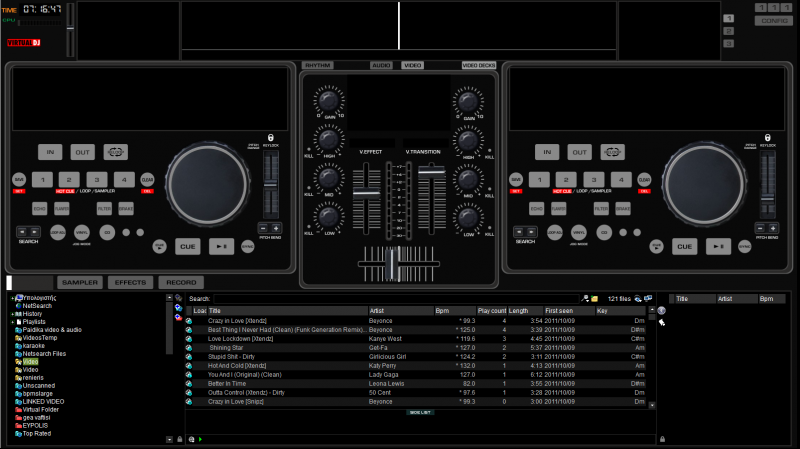
Task: Click SYNC on the left deck
Action: tap(247, 246)
